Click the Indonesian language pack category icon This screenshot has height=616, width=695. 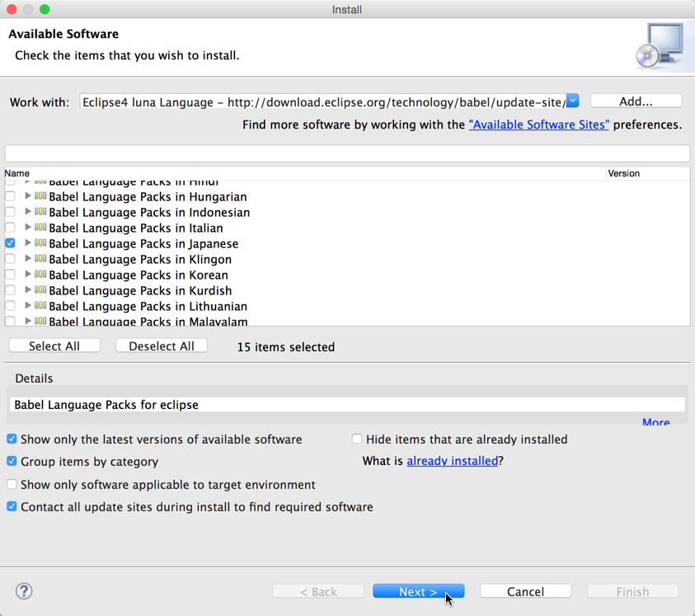(40, 212)
